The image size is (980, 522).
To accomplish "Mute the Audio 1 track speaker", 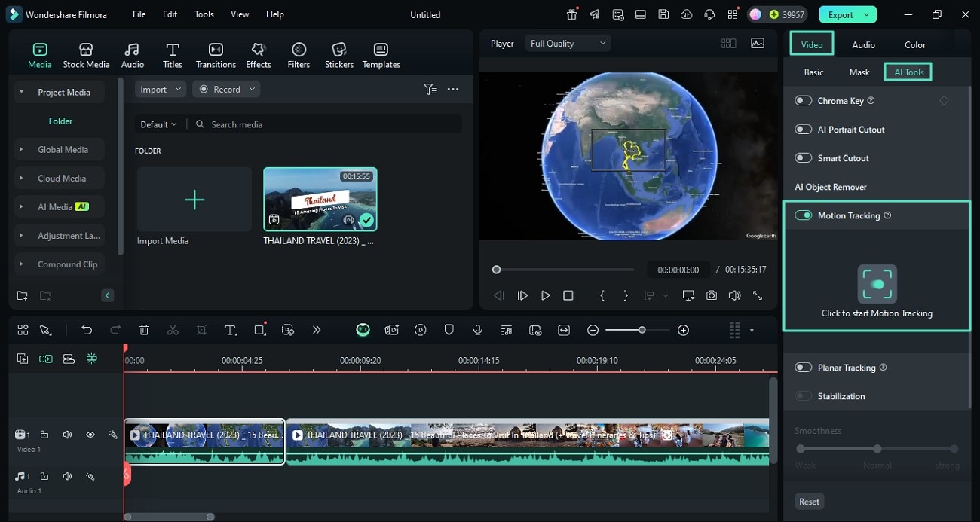I will point(67,476).
